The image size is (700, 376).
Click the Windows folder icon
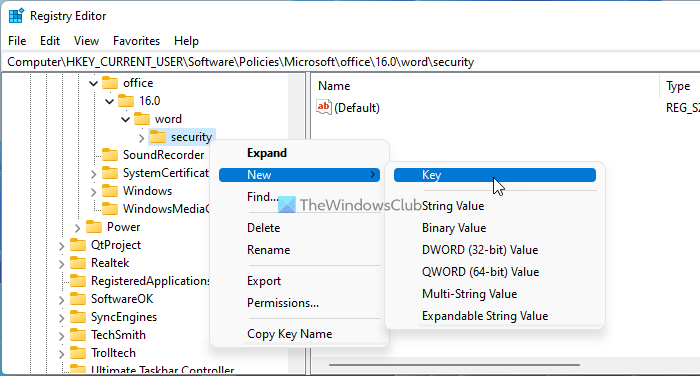click(x=110, y=191)
